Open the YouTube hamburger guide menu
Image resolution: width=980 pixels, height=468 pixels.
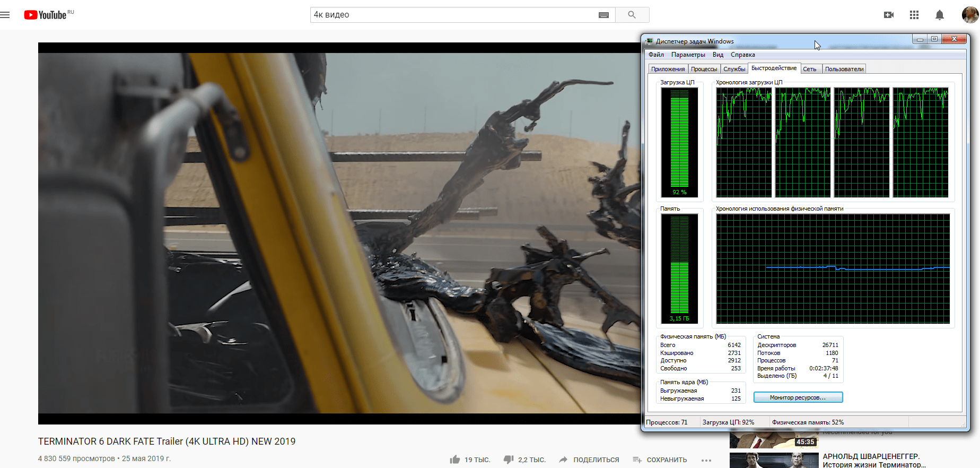click(5, 15)
